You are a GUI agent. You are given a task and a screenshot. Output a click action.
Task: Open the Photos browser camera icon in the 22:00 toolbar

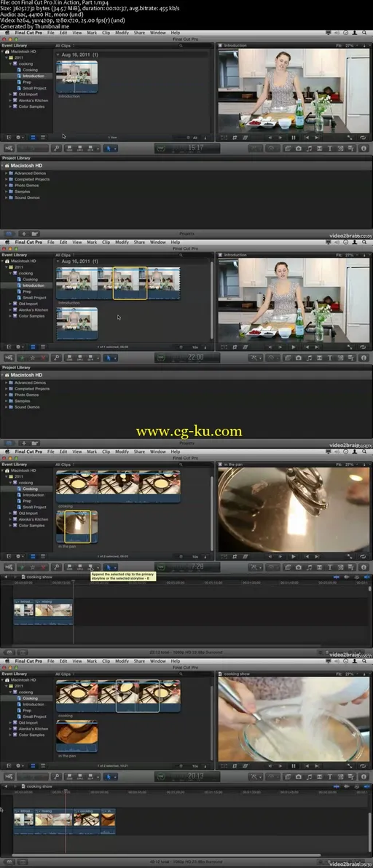click(x=298, y=358)
